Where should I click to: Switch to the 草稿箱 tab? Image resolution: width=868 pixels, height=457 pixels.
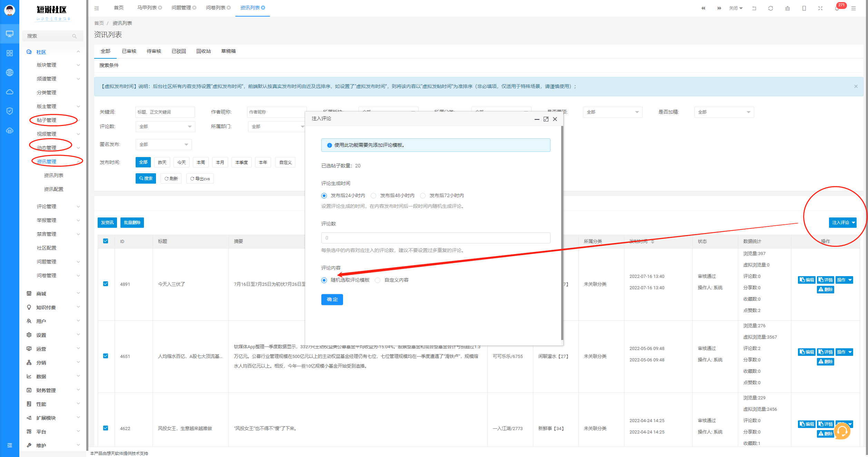click(x=228, y=51)
